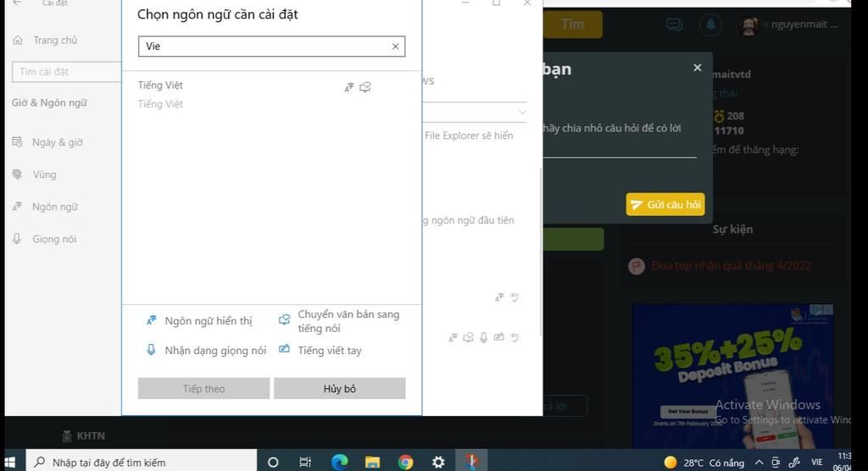Open Ngày & giờ settings page
Screen dimensions: 868x471
47,142
